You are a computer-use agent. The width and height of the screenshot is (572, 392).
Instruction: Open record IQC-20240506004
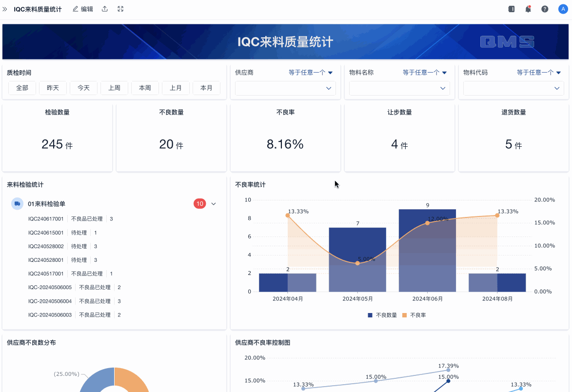[75, 301]
